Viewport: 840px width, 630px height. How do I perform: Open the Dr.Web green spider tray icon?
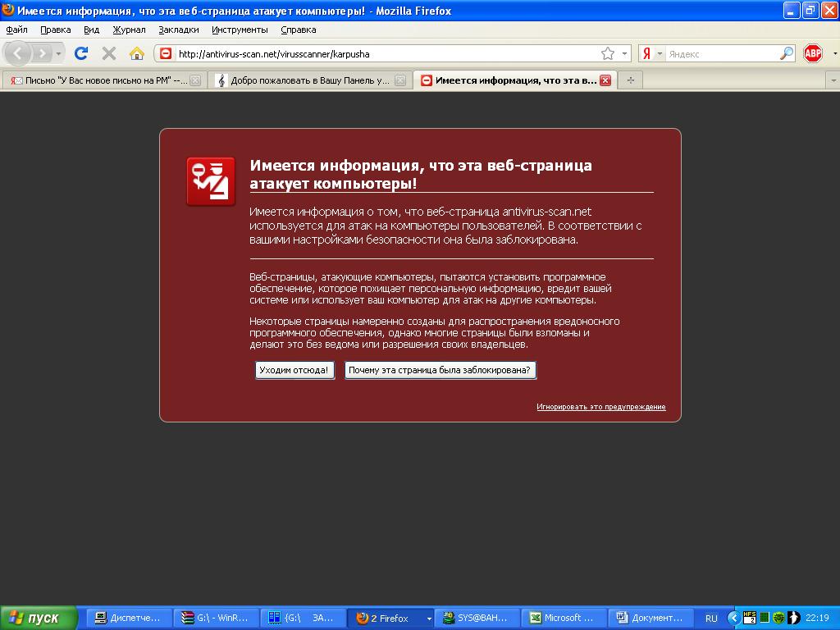[x=778, y=618]
